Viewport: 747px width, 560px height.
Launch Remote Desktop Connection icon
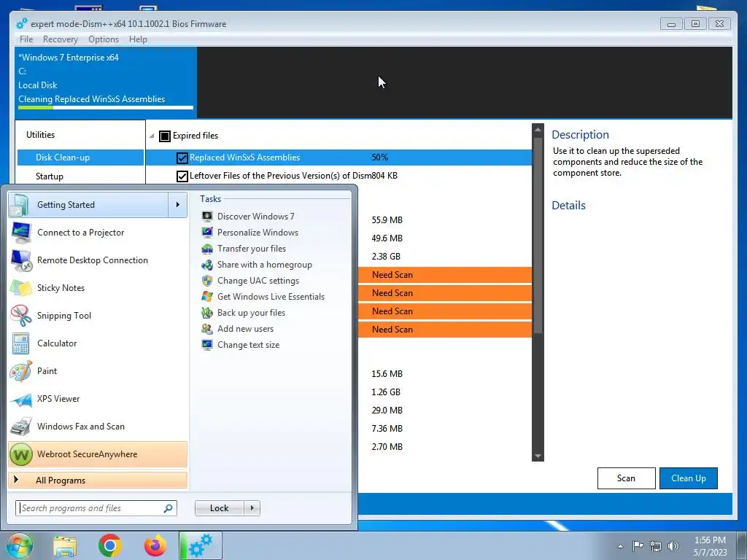click(20, 260)
